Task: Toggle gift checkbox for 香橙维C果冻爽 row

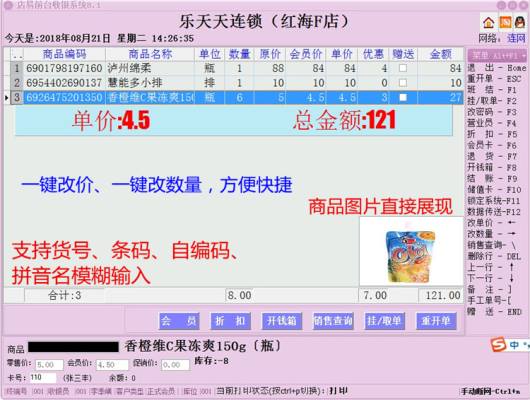Action: pyautogui.click(x=403, y=97)
